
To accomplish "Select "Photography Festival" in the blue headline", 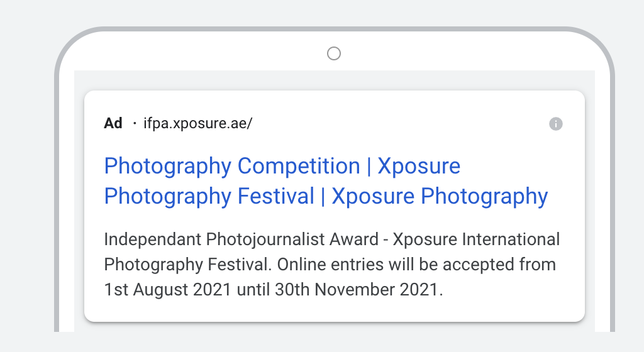I will (209, 197).
